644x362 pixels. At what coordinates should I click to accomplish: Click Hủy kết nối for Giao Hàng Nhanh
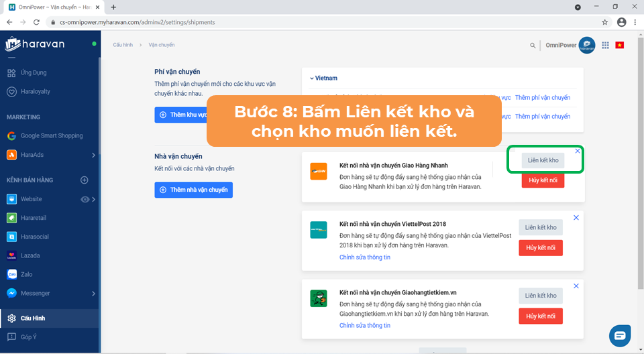tap(543, 180)
